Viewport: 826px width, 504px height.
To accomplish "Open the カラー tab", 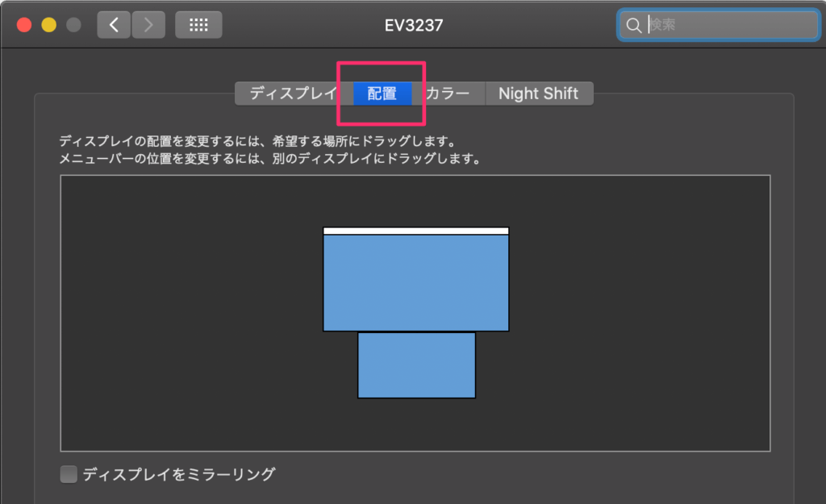I will coord(448,94).
